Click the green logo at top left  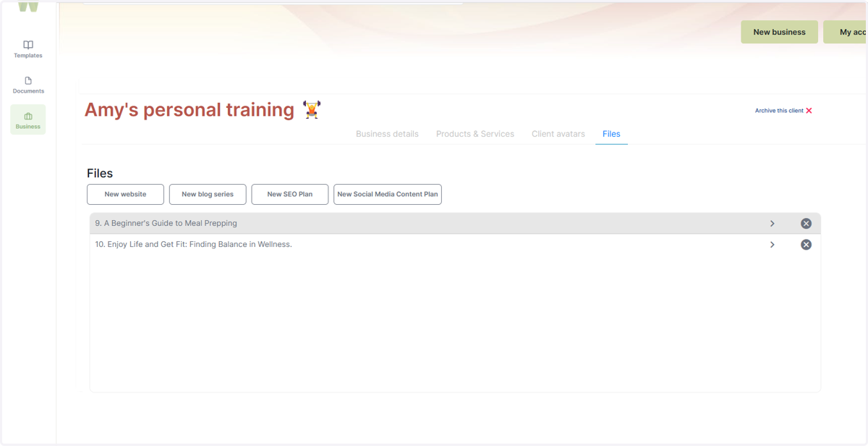(x=28, y=6)
